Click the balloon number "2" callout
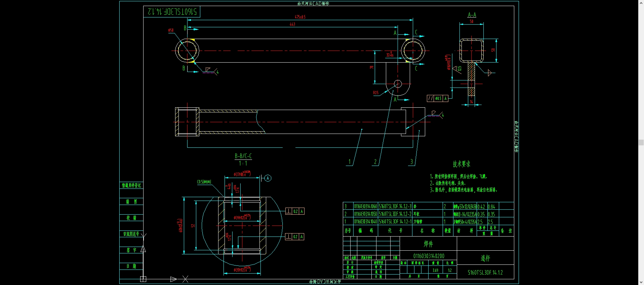Screen dimensions: 644x285 [x=375, y=162]
